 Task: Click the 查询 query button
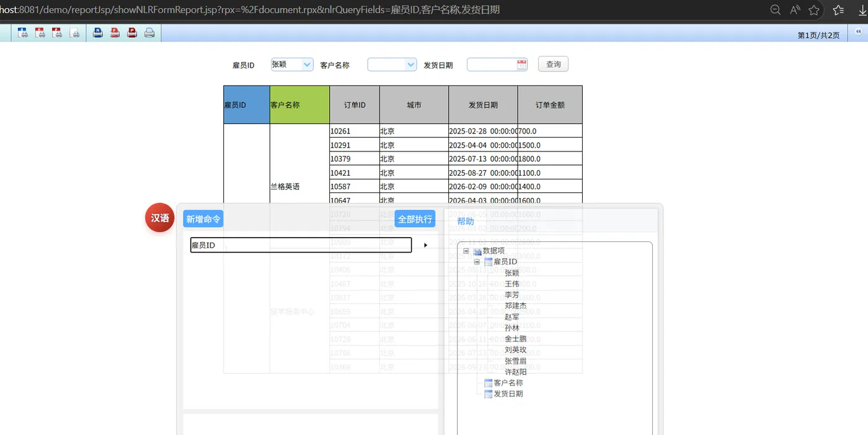[552, 64]
